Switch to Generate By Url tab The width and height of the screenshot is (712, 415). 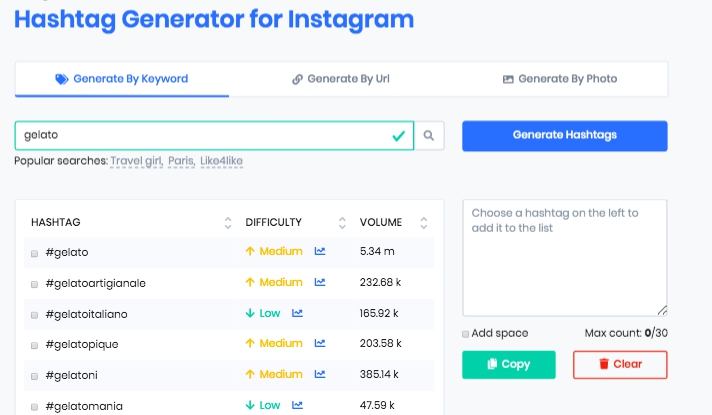tap(341, 79)
